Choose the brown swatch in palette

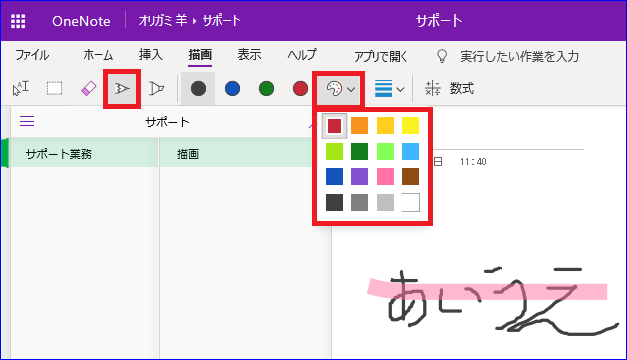pos(411,176)
